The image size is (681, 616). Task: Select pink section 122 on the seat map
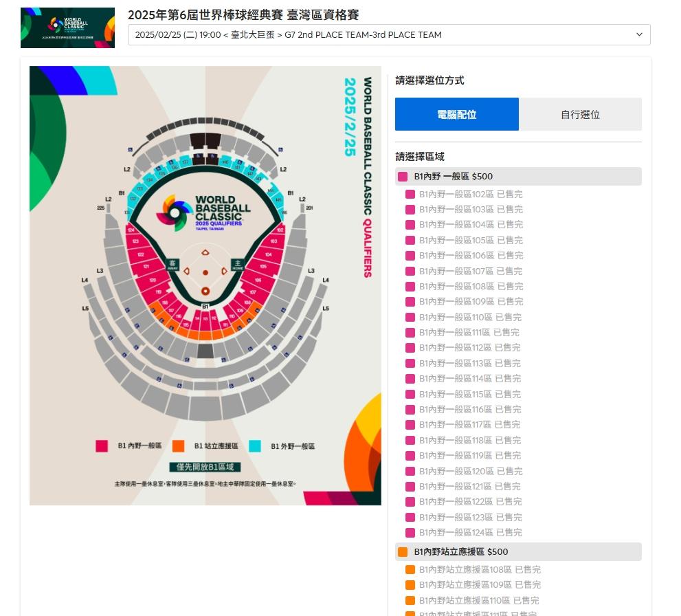point(141,254)
